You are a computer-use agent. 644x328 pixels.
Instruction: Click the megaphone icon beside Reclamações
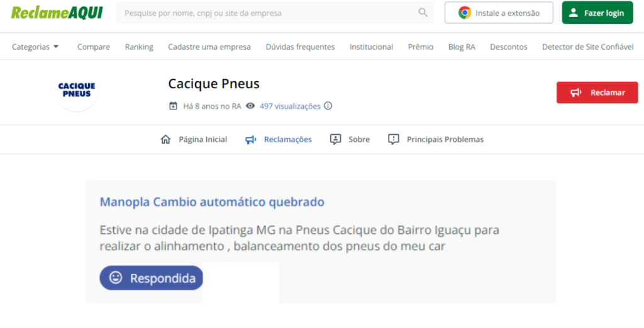pos(251,139)
